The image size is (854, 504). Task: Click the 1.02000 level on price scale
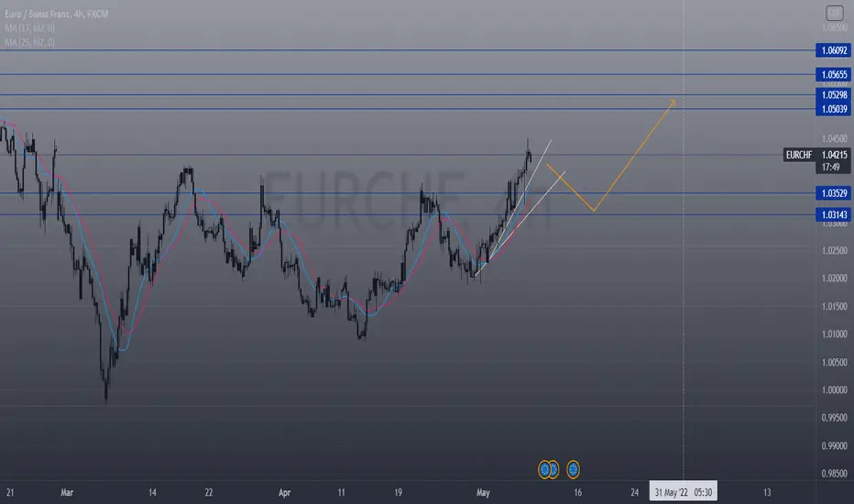[834, 279]
